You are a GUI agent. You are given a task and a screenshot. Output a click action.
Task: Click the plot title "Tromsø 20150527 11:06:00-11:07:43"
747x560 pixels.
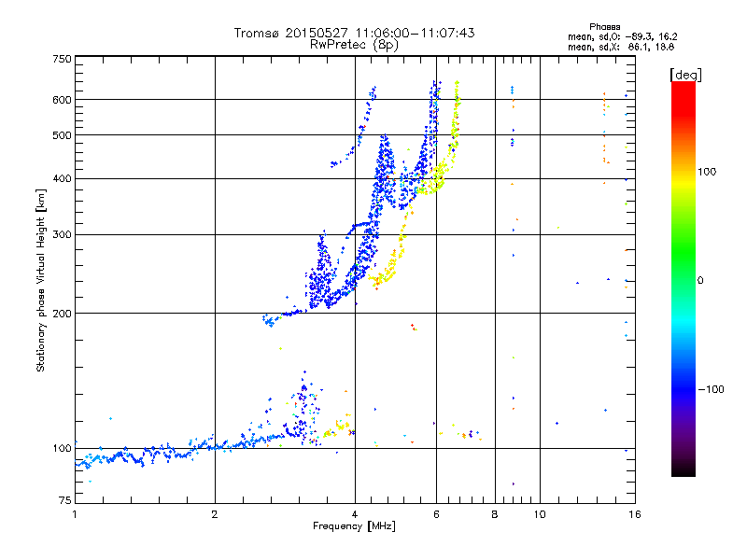click(x=354, y=33)
